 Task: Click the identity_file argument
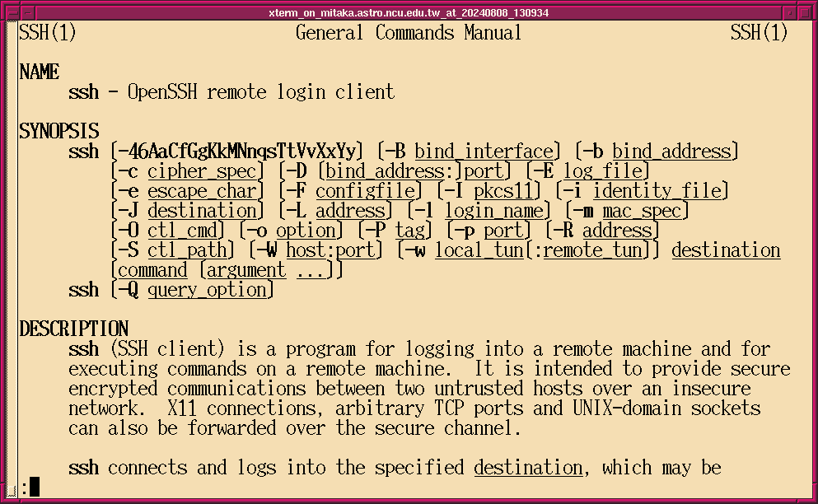coord(657,191)
